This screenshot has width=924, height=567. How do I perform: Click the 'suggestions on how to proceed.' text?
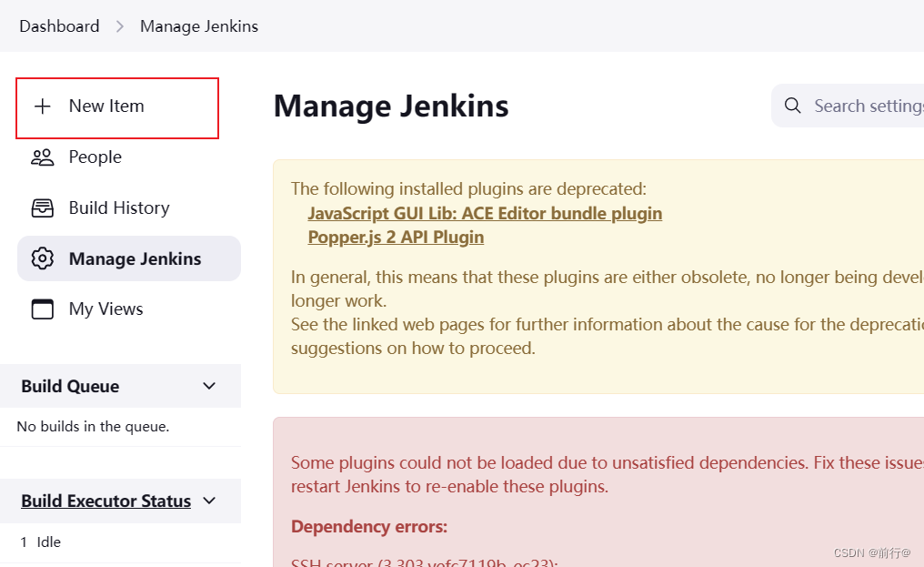(413, 348)
